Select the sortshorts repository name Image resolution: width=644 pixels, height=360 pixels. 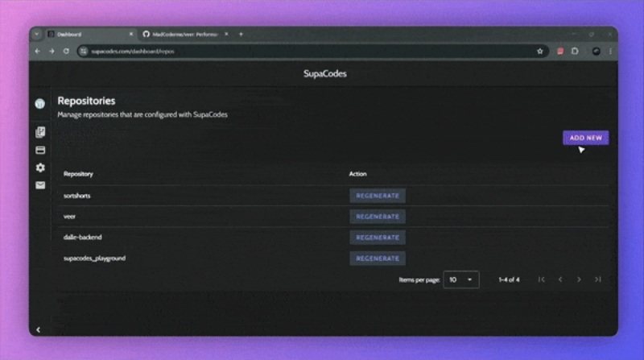tap(76, 196)
